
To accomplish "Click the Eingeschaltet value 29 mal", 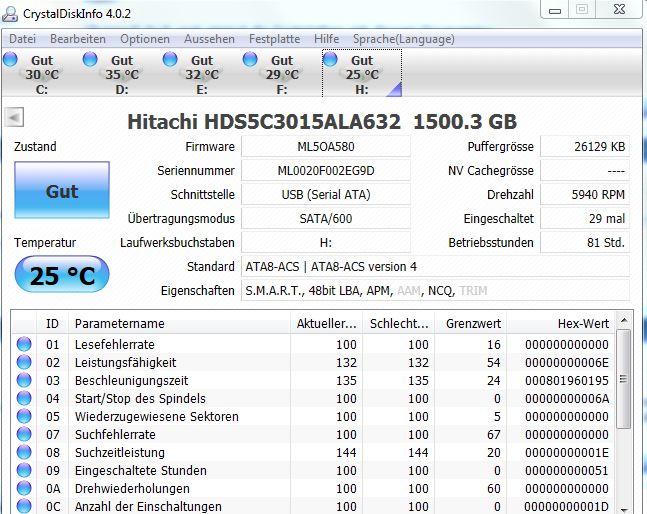I will [x=585, y=218].
